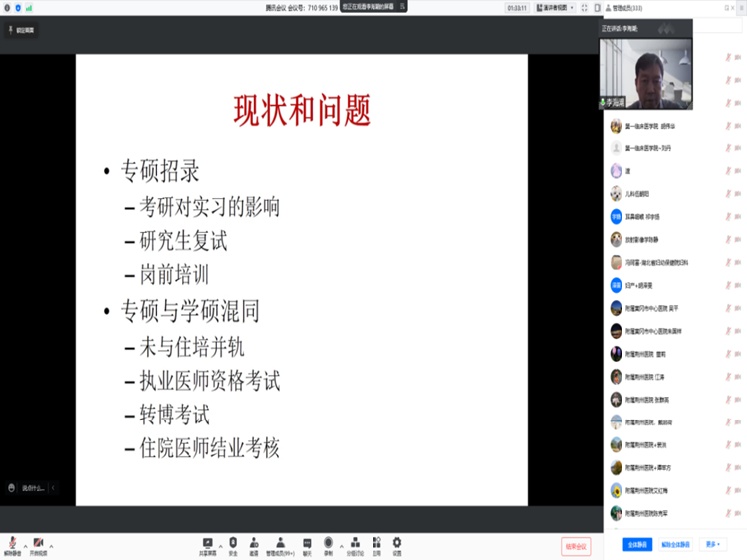Expand the arrow beside 解除静音 microphone

click(26, 546)
